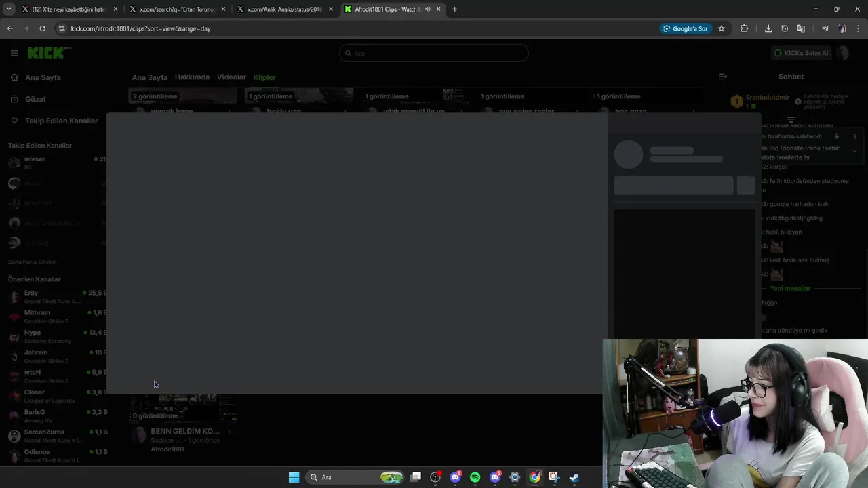Click the Windows taskbar search box
The image size is (868, 488).
point(356,477)
